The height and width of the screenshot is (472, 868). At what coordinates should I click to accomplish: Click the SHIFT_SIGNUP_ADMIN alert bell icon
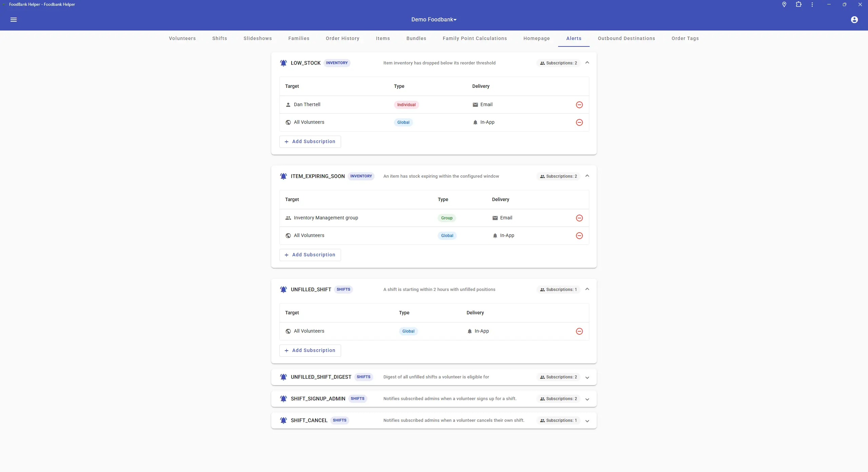283,399
